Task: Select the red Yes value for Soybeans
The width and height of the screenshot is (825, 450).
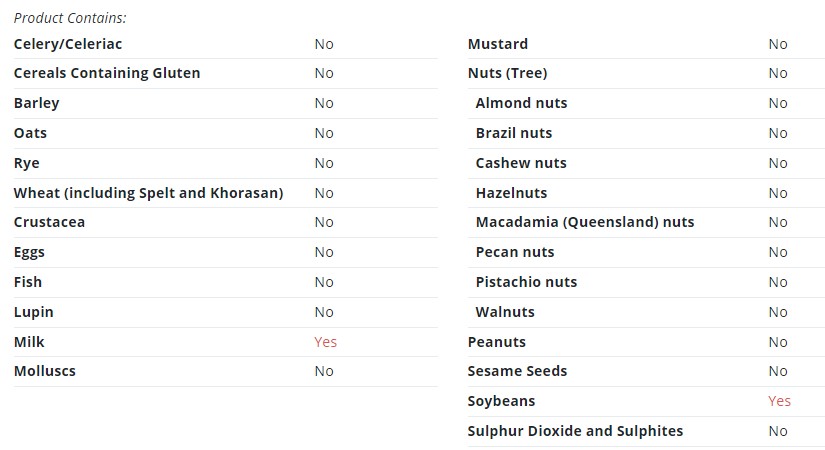Action: (779, 401)
